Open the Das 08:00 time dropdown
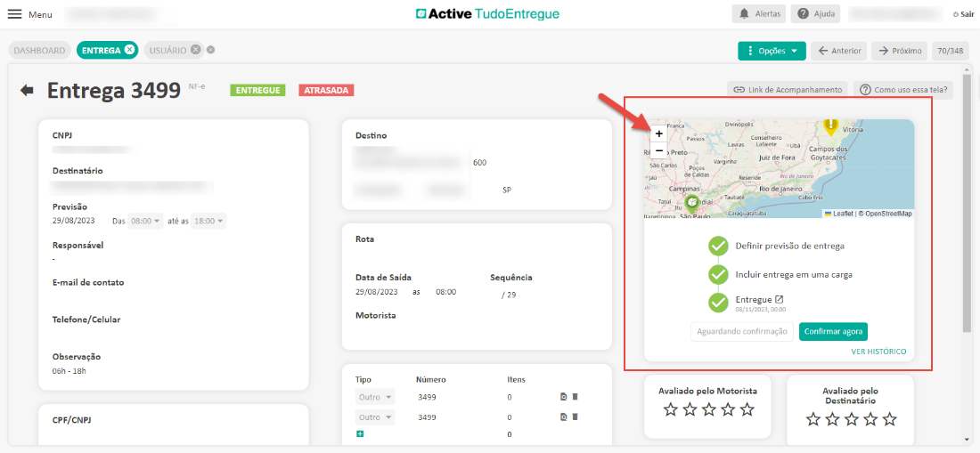 [145, 221]
